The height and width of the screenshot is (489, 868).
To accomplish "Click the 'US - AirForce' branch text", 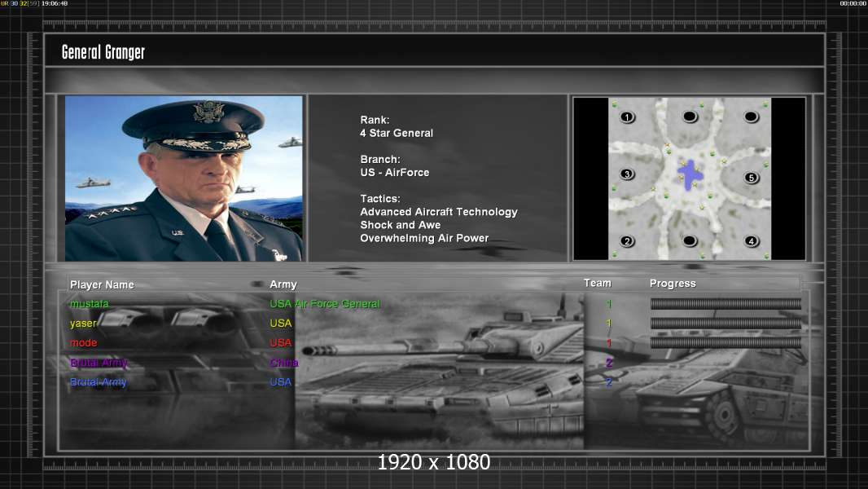I will coord(395,172).
